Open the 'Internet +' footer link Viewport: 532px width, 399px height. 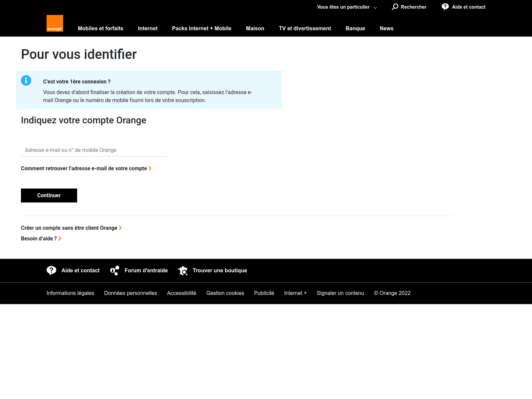pos(295,293)
